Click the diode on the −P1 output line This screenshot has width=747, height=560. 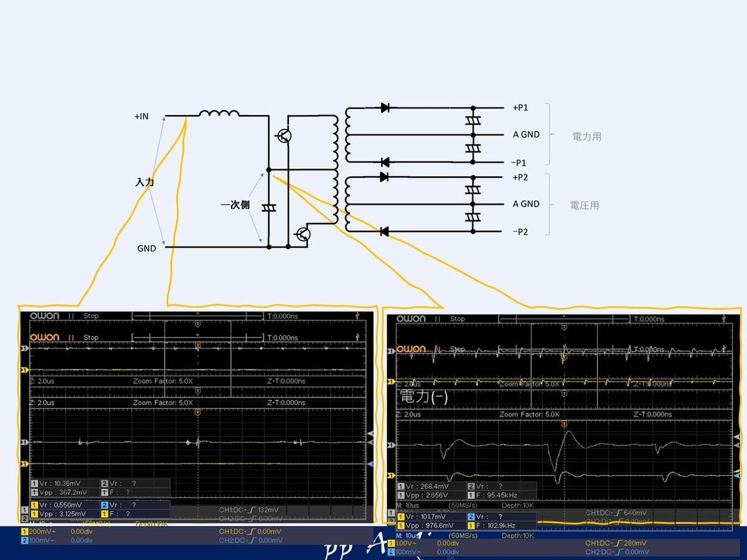tap(385, 162)
